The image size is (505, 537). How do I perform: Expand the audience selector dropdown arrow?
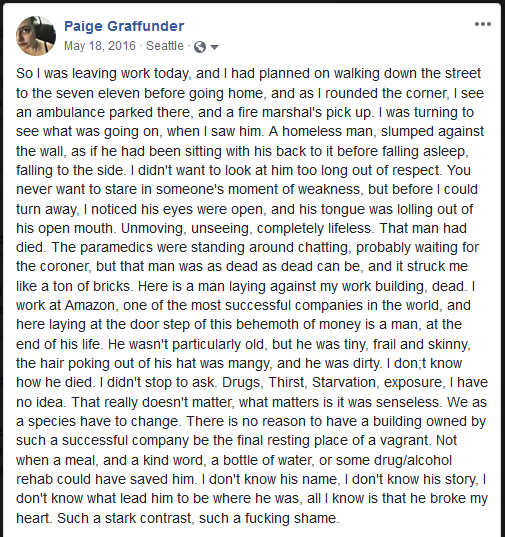(x=214, y=47)
